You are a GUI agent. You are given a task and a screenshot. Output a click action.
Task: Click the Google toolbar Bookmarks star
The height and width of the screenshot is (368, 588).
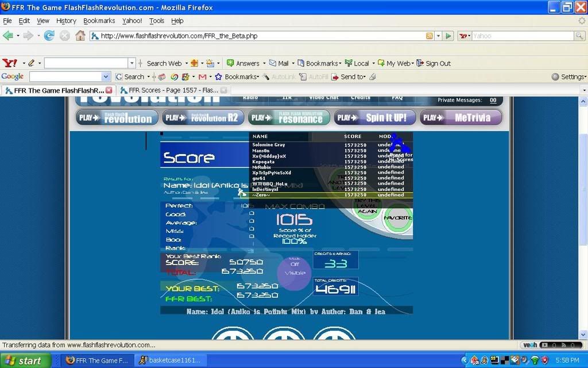click(x=218, y=76)
